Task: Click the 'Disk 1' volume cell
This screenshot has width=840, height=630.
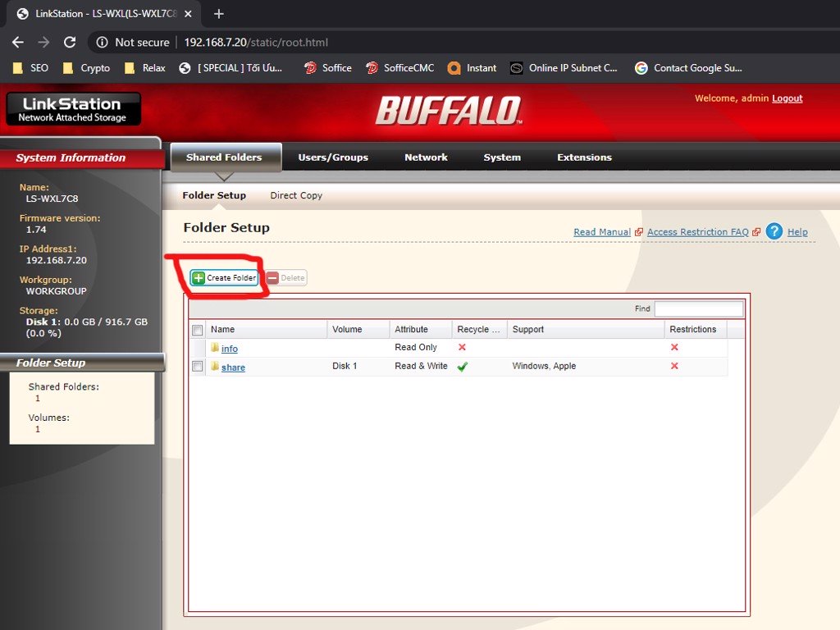Action: [x=345, y=366]
